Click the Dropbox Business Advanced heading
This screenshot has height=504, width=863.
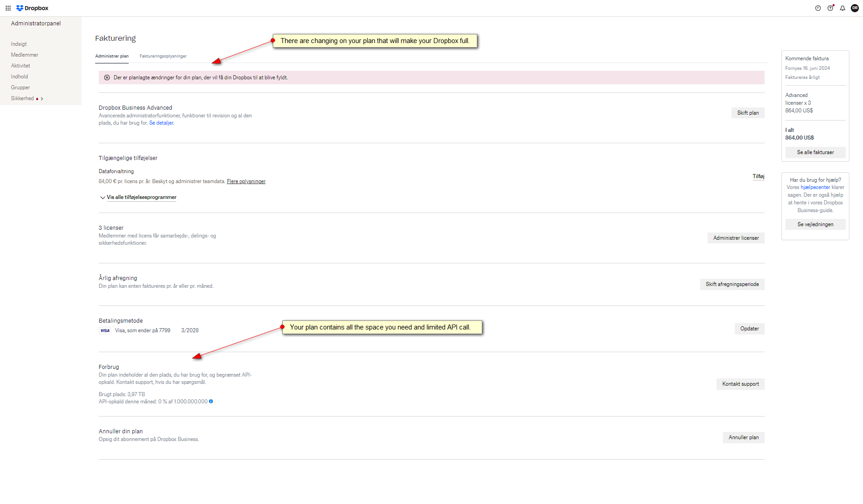pos(136,108)
